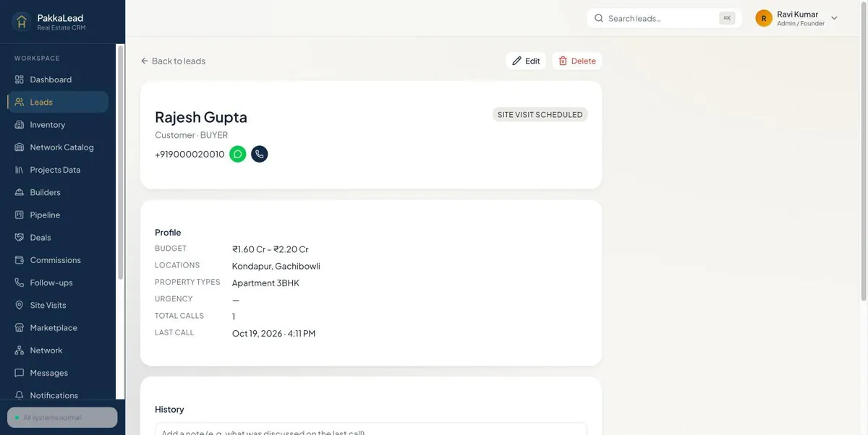
Task: Click the sidebar vertical scrollbar
Action: 120,163
